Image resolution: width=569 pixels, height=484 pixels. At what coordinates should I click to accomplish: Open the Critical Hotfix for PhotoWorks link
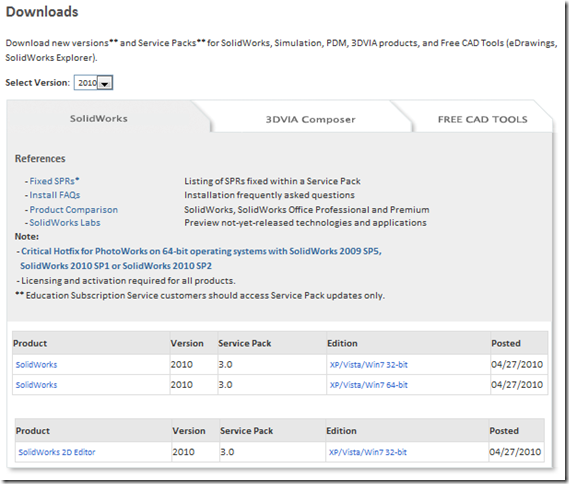(x=201, y=258)
